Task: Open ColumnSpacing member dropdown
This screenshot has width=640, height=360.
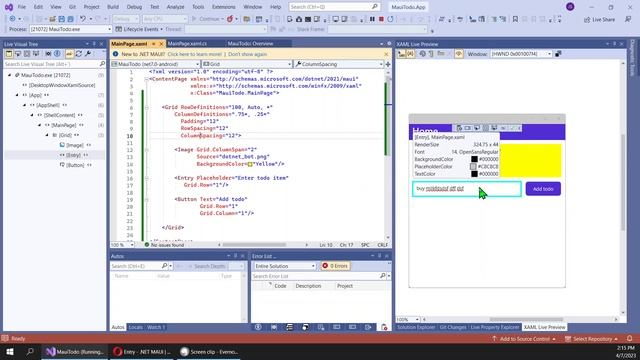Action: coord(338,64)
